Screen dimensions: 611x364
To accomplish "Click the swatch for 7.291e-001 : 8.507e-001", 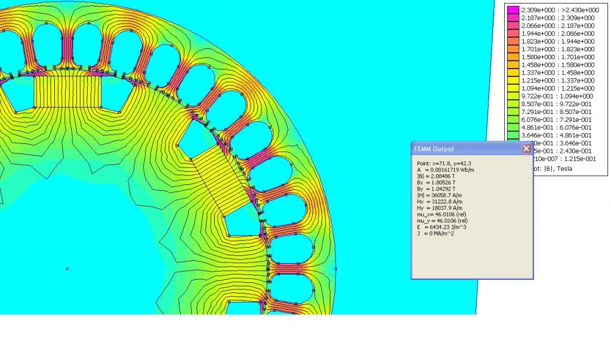I will (x=513, y=112).
